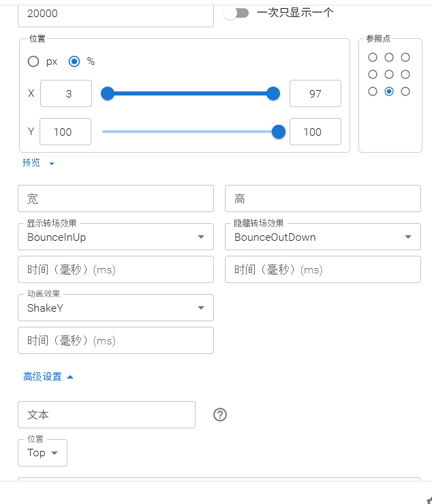Open the 位置 Top dropdown

tap(42, 453)
